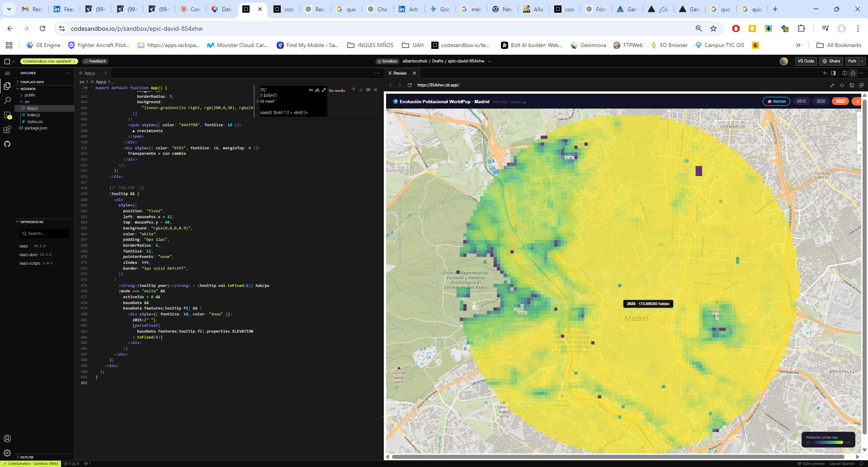Click the Share button

831,61
